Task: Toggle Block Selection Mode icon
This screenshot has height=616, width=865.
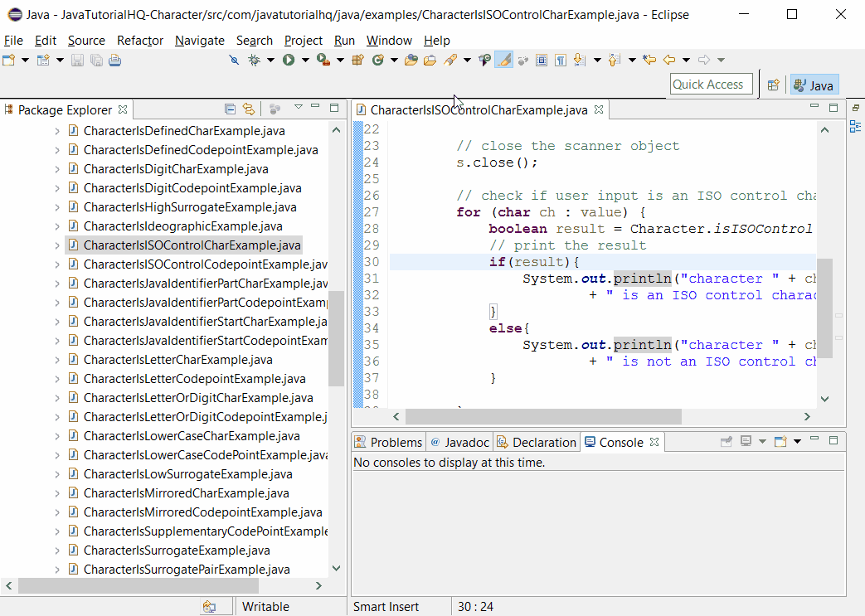Action: 542,61
